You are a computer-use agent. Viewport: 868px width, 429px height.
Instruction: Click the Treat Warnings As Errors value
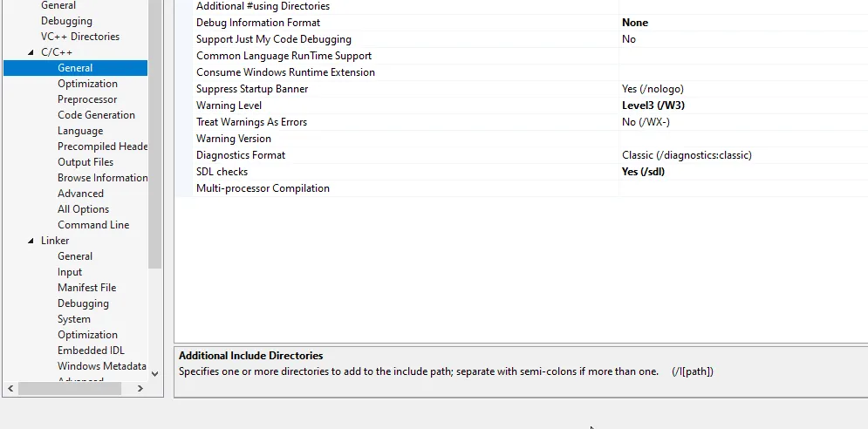[x=646, y=122]
